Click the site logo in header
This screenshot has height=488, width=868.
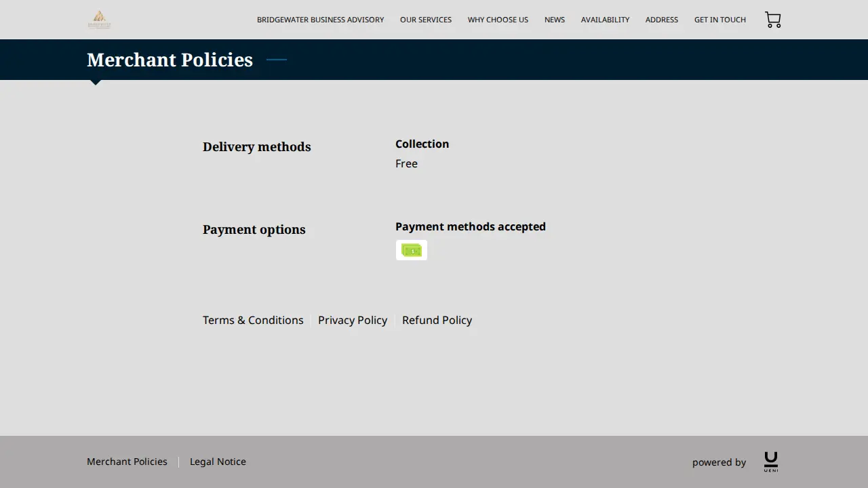pos(99,20)
